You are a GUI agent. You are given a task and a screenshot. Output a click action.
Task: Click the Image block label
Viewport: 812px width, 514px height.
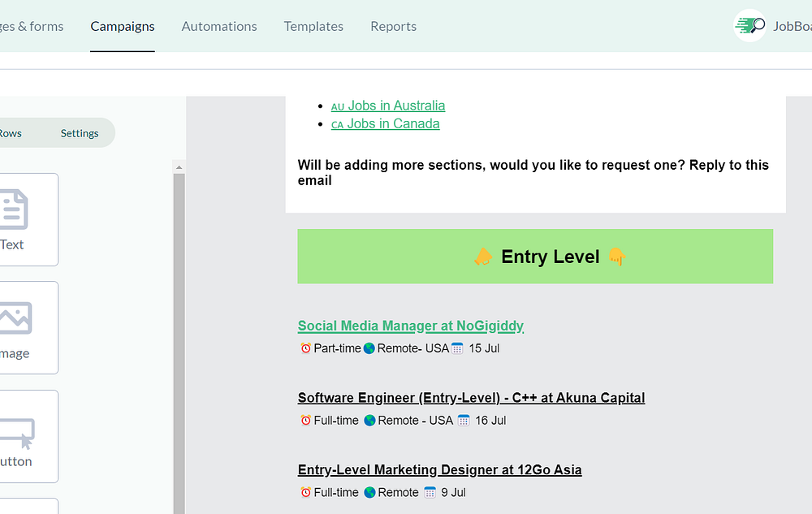click(x=15, y=353)
